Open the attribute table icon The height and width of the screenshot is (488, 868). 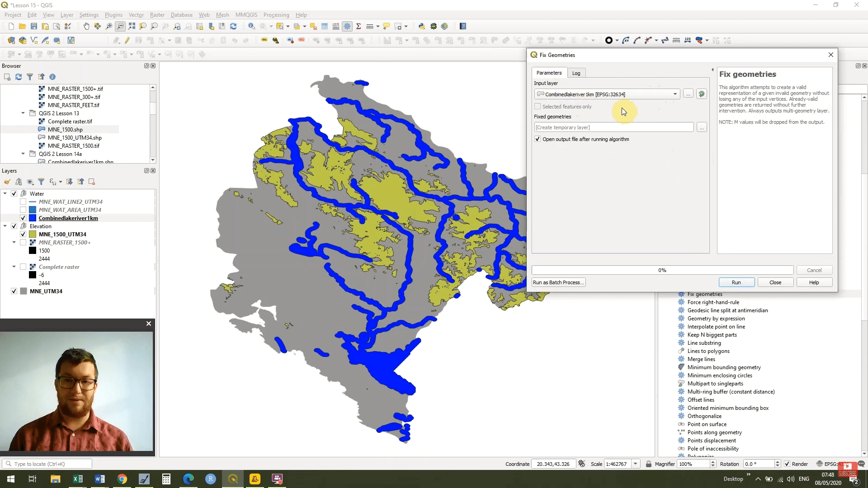325,26
